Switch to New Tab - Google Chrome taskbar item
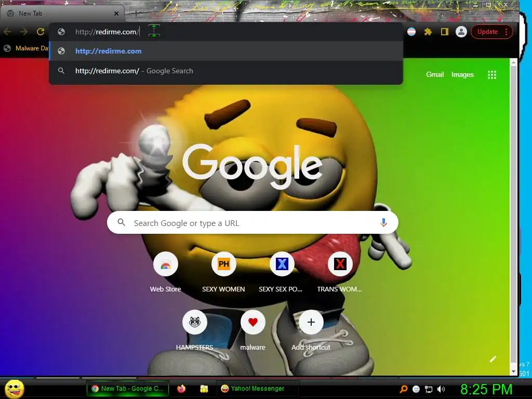532x399 pixels. 128,389
